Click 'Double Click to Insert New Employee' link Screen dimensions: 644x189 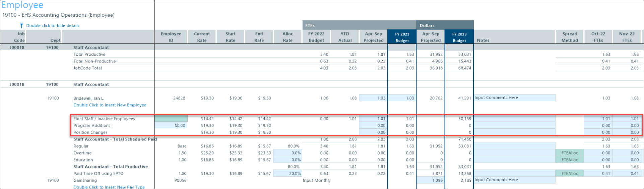[x=110, y=105]
